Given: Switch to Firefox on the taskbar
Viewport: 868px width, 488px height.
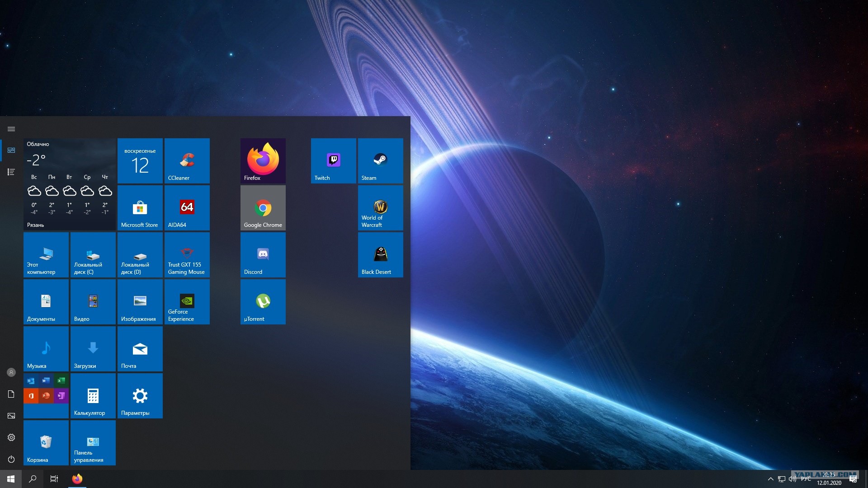Looking at the screenshot, I should pyautogui.click(x=77, y=479).
